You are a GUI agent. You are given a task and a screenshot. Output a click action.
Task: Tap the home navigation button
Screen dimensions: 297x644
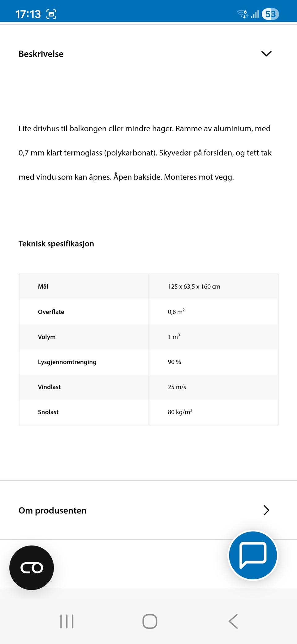coord(149,621)
